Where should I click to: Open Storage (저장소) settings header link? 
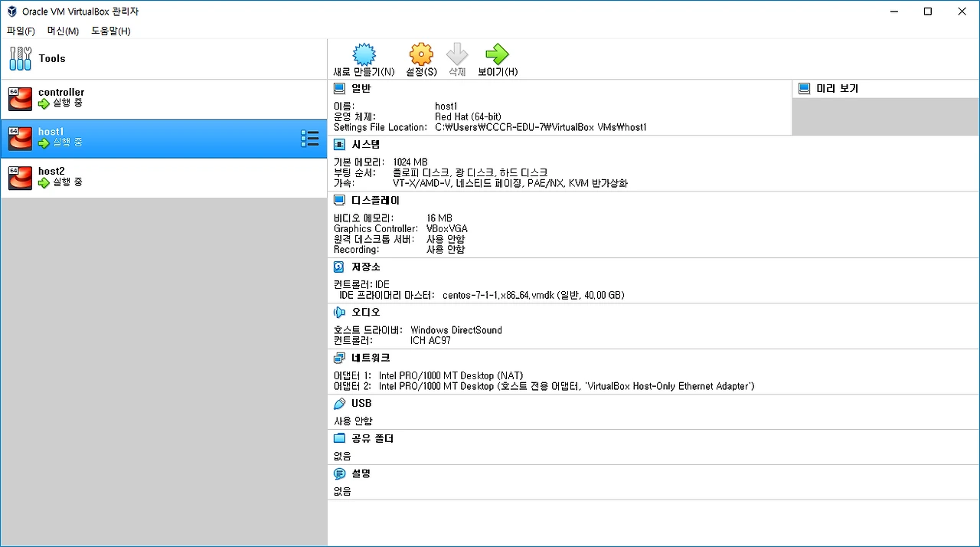tap(366, 267)
